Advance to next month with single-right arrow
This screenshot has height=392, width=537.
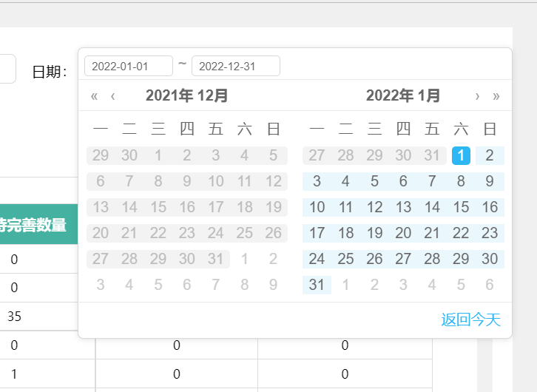477,96
